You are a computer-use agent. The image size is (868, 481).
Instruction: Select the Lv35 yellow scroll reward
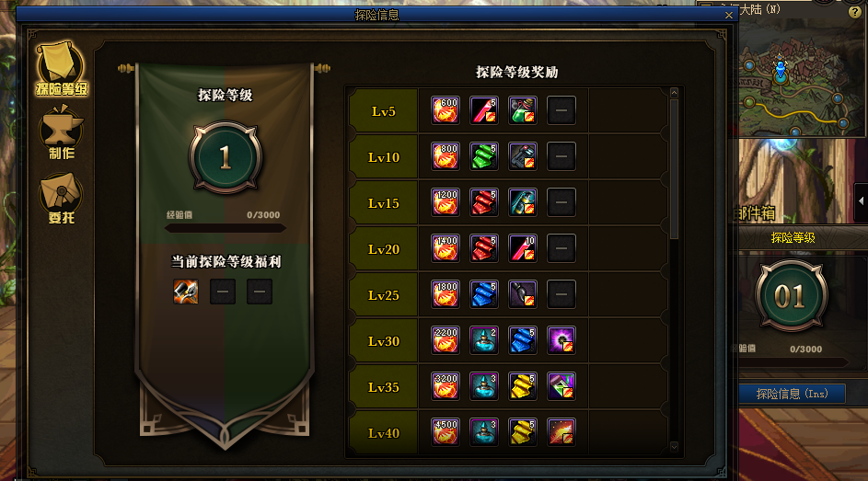pos(523,386)
